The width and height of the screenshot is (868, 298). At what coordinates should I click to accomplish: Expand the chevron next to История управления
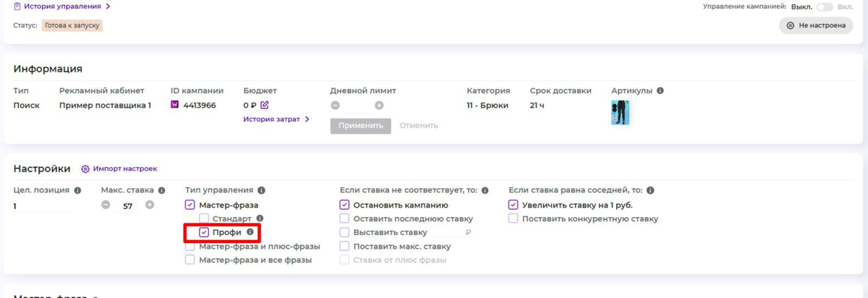(x=109, y=7)
